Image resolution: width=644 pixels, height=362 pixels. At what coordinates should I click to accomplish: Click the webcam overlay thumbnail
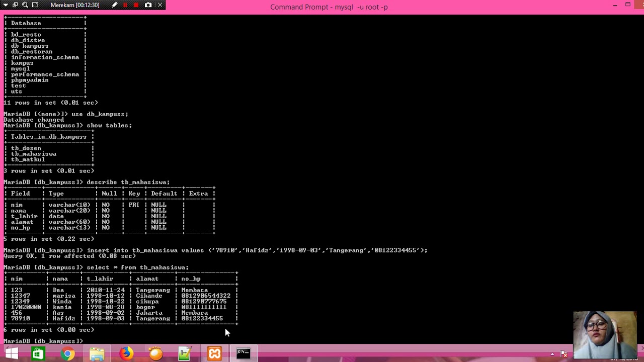pyautogui.click(x=605, y=334)
